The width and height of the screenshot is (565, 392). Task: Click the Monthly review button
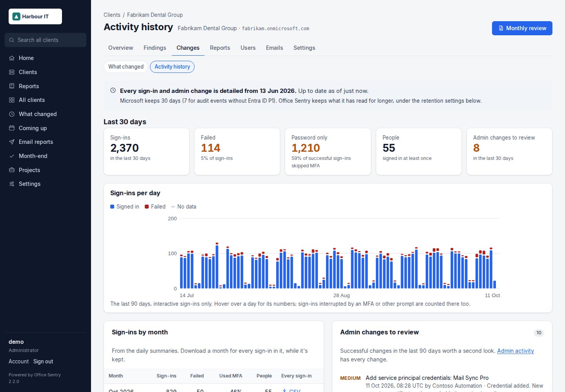tap(522, 28)
